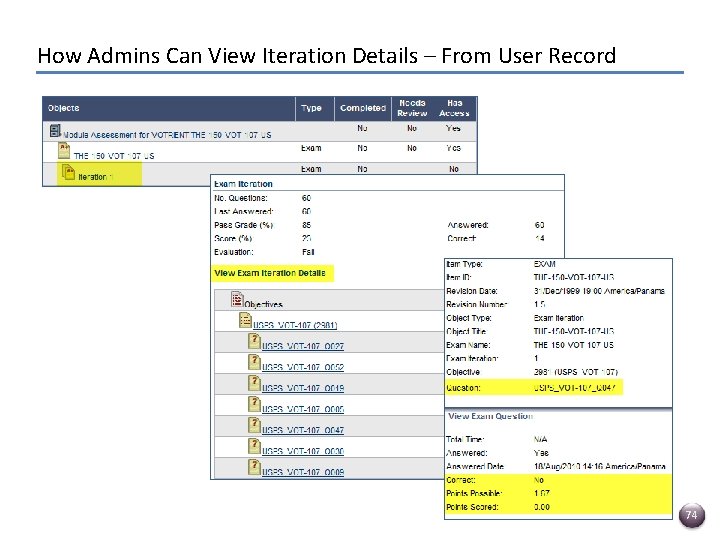The image size is (720, 540).
Task: Click the question icon beside USPS_VOT-107_0019
Action: click(x=254, y=383)
